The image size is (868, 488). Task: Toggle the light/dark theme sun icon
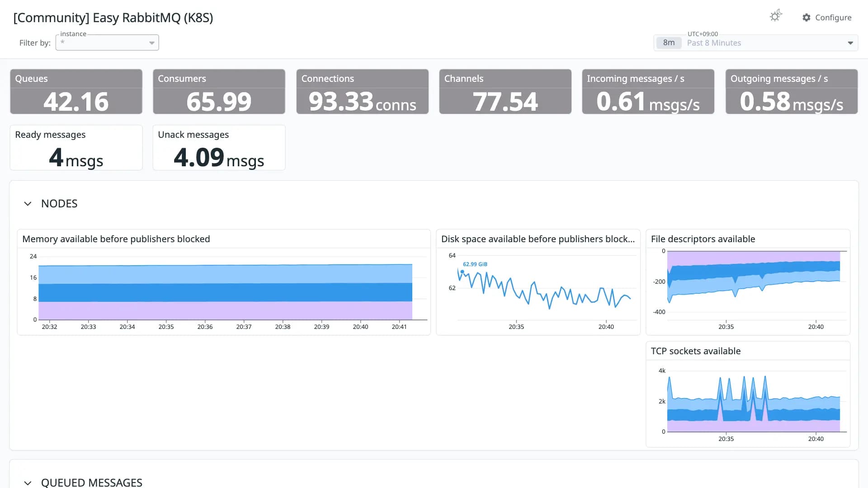click(776, 16)
